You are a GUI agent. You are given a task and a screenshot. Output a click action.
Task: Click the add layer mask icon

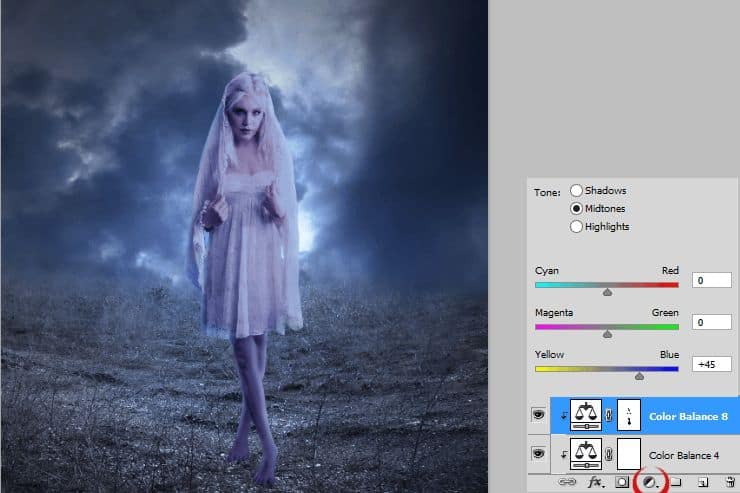[x=621, y=482]
